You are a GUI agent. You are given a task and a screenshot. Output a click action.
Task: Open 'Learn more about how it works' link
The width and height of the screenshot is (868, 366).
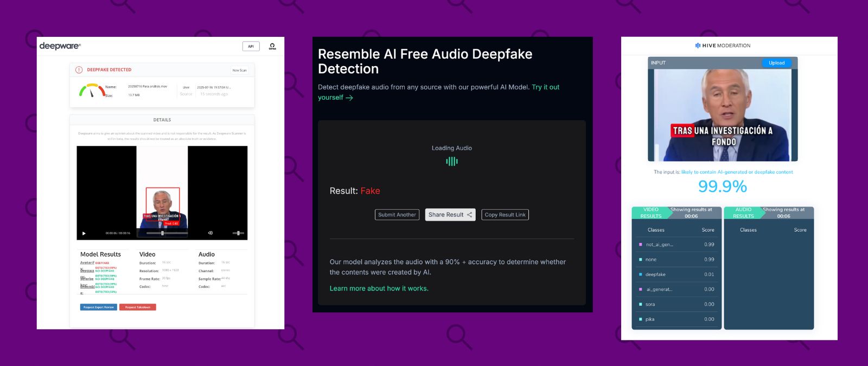pos(379,288)
